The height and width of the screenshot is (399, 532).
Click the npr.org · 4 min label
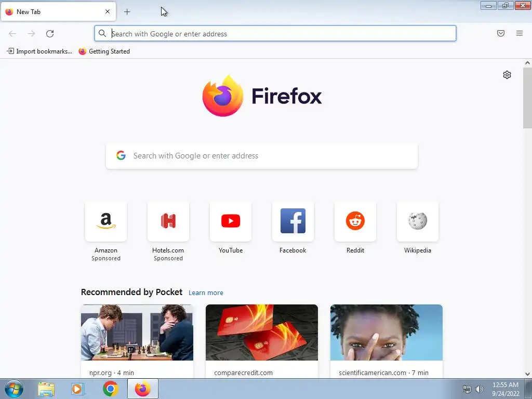point(112,373)
